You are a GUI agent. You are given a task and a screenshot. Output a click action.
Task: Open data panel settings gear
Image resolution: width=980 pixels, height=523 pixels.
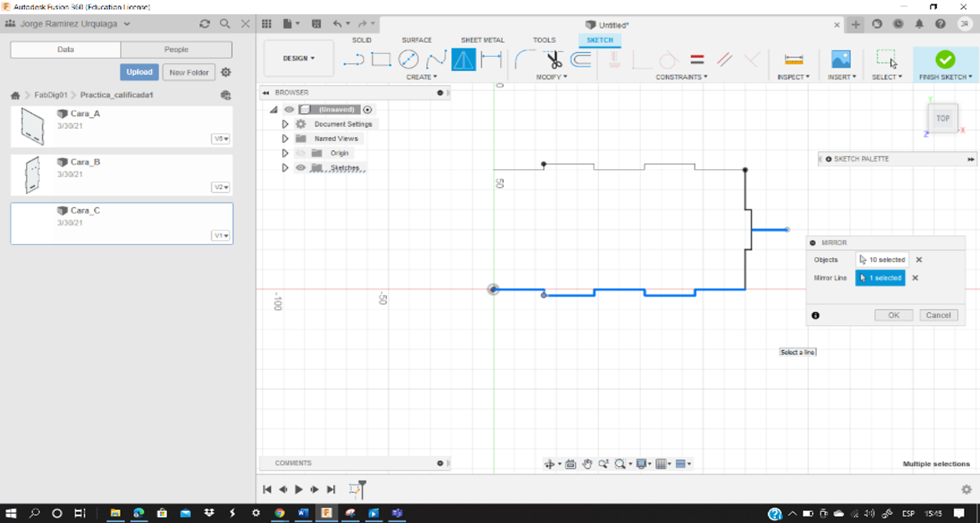226,72
